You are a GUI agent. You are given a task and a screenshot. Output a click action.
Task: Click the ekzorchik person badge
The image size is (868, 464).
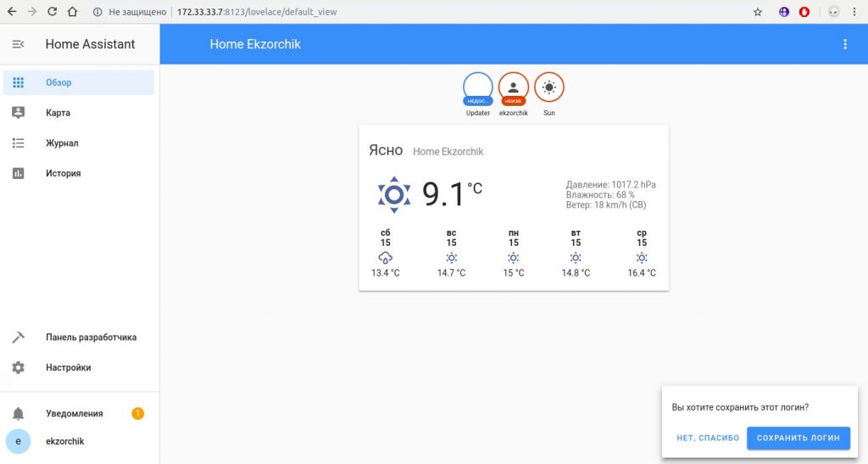point(514,88)
